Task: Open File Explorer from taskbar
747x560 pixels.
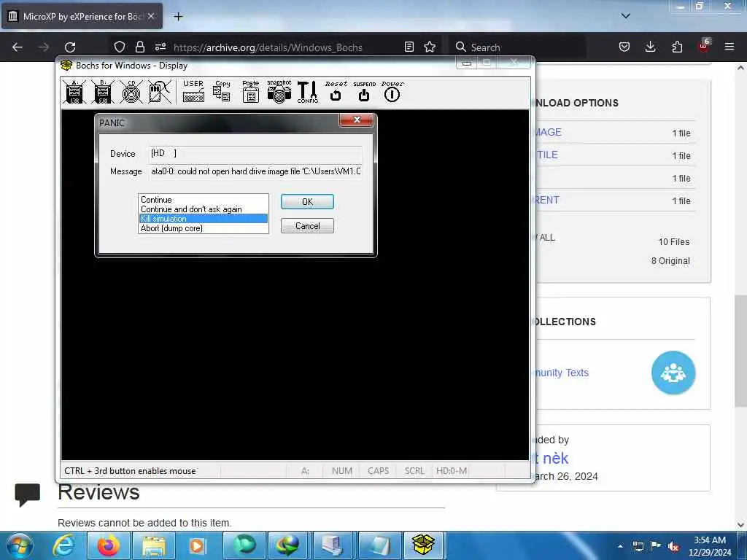Action: click(153, 545)
